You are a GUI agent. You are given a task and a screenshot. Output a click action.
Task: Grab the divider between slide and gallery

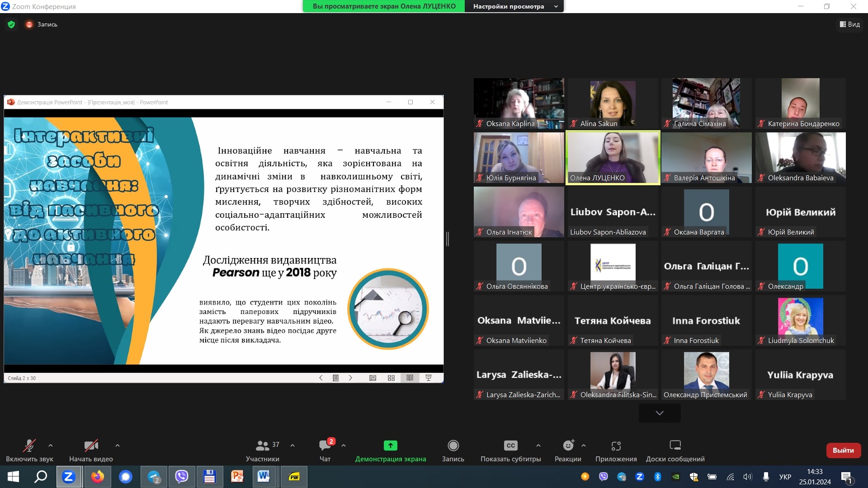pyautogui.click(x=448, y=239)
